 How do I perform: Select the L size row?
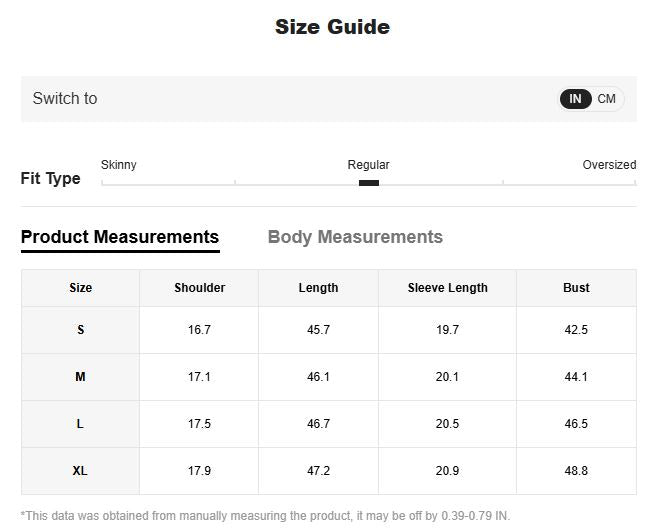point(329,424)
